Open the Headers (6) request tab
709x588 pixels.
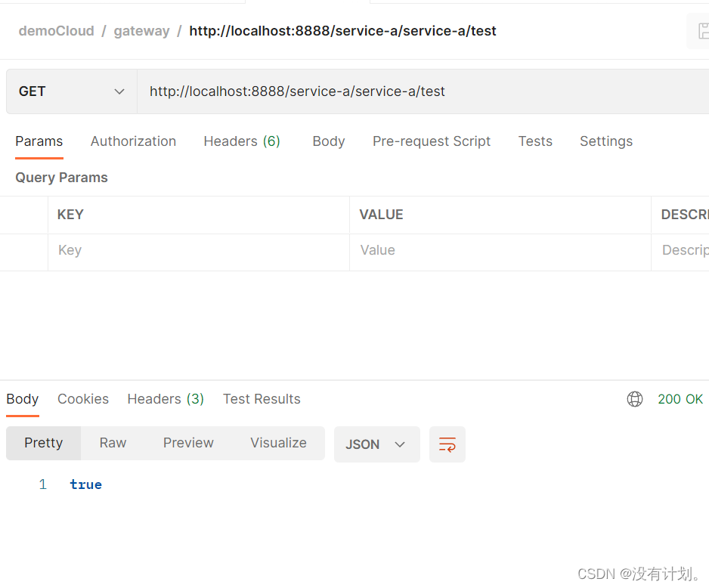pos(242,141)
